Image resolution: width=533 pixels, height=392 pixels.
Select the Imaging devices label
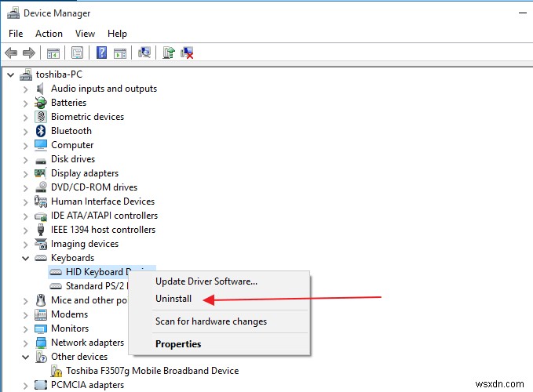click(x=85, y=244)
